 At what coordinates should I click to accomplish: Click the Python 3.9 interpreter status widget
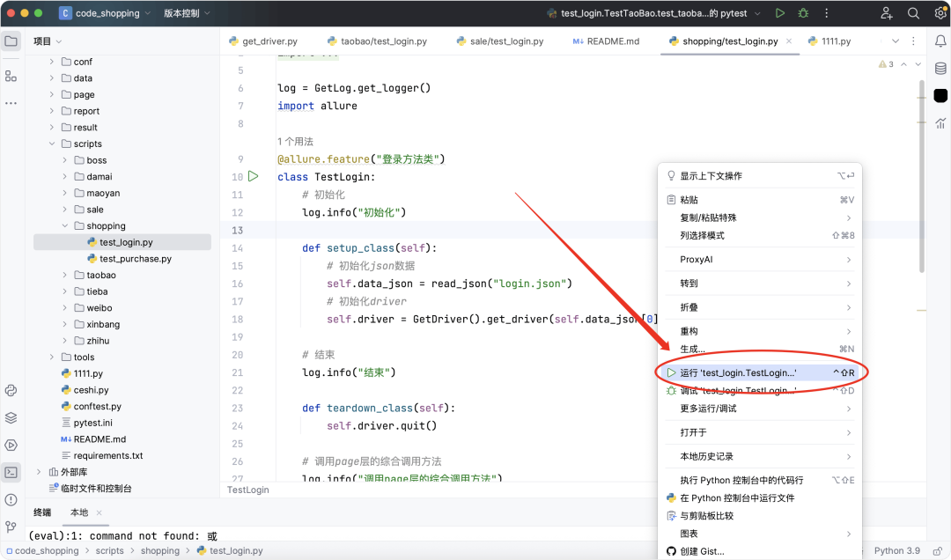pyautogui.click(x=897, y=551)
